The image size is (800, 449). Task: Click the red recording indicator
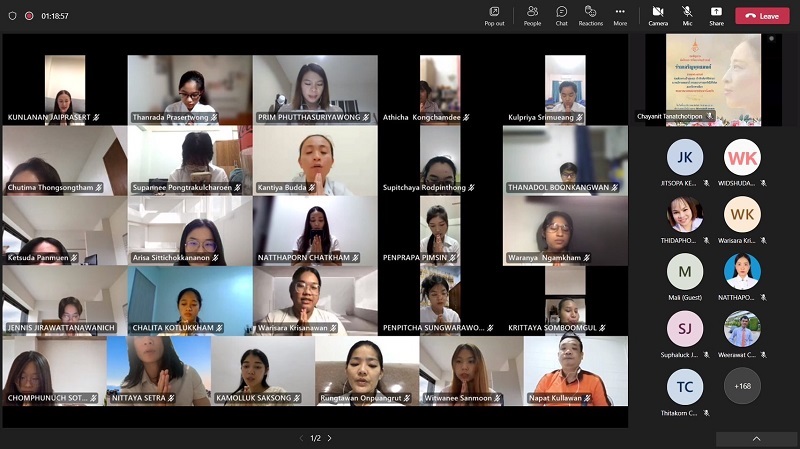pos(29,16)
